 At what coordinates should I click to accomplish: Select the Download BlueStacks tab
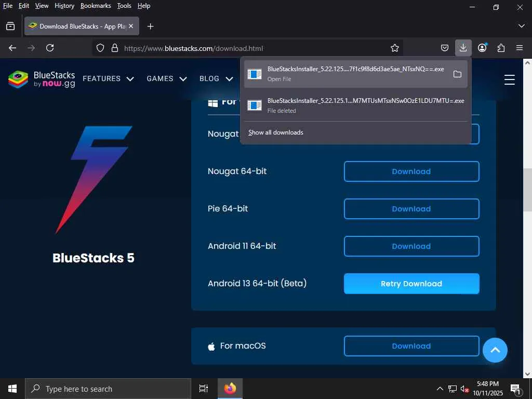tap(82, 26)
